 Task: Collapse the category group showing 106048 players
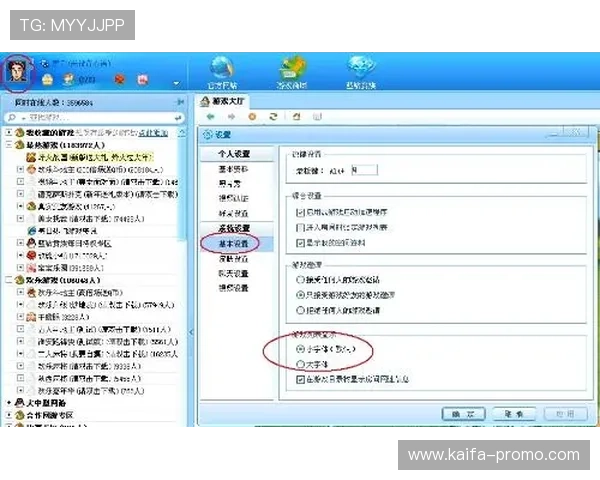point(9,280)
